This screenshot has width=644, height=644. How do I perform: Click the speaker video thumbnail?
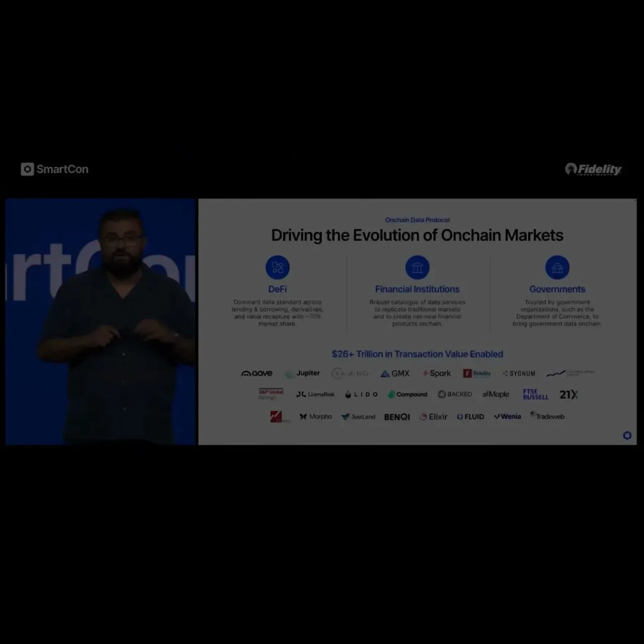coord(101,321)
